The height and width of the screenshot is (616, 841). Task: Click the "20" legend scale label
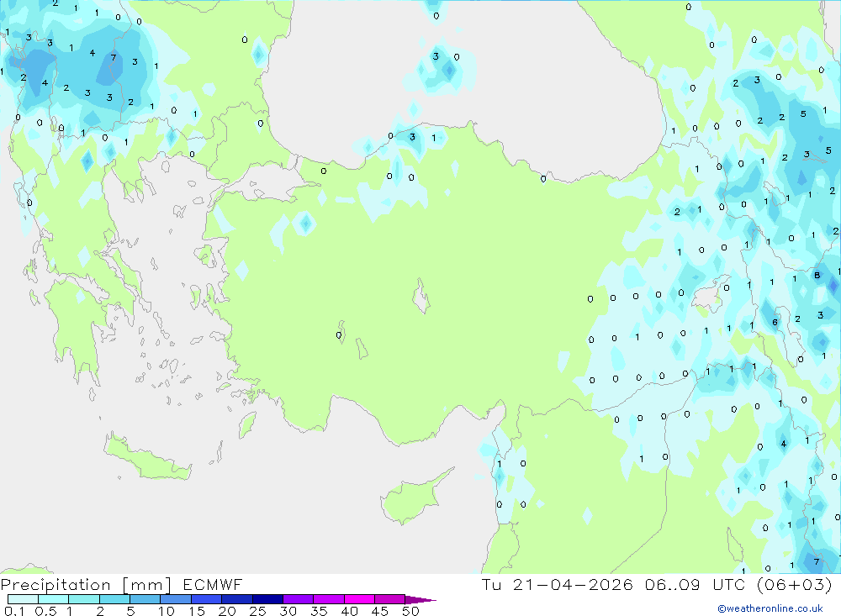point(227,611)
